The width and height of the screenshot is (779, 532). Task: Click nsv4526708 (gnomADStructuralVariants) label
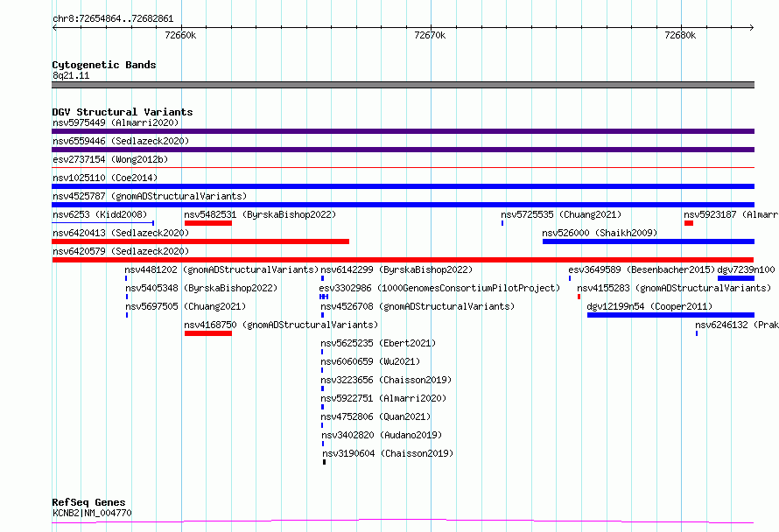click(x=418, y=306)
